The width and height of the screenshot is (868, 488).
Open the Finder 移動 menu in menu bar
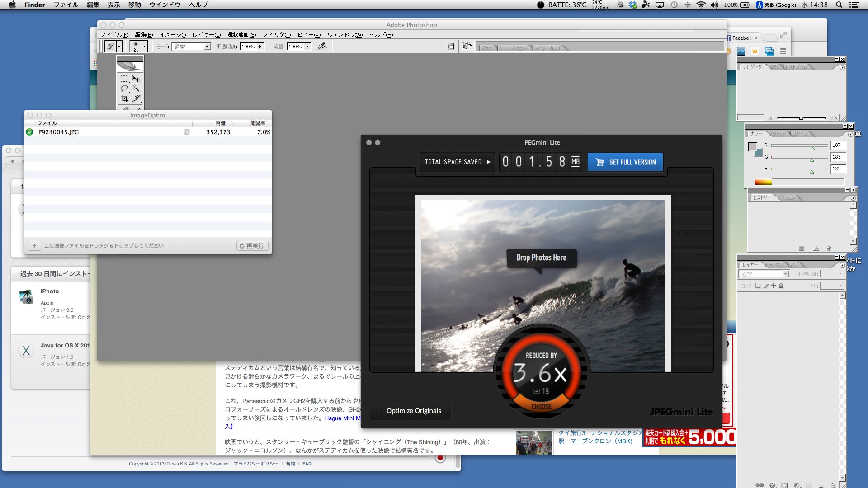[x=135, y=5]
